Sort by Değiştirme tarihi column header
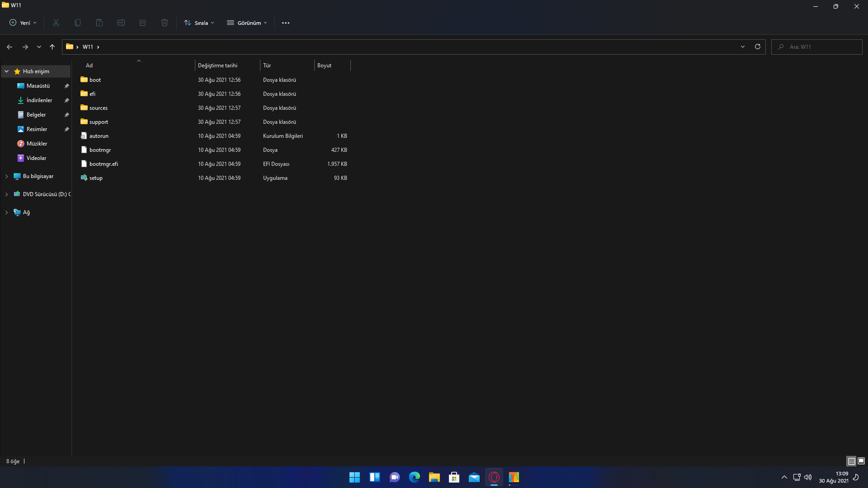 [217, 66]
